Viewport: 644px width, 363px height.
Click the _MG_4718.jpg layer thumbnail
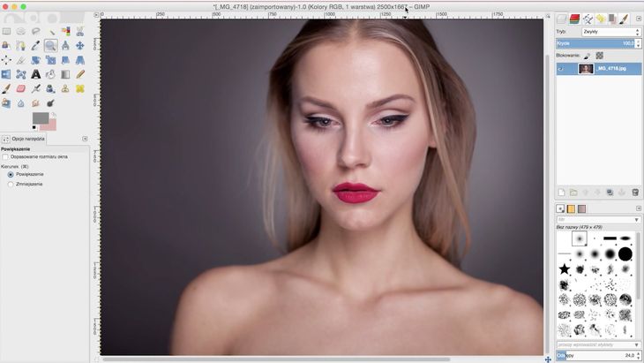click(x=586, y=69)
